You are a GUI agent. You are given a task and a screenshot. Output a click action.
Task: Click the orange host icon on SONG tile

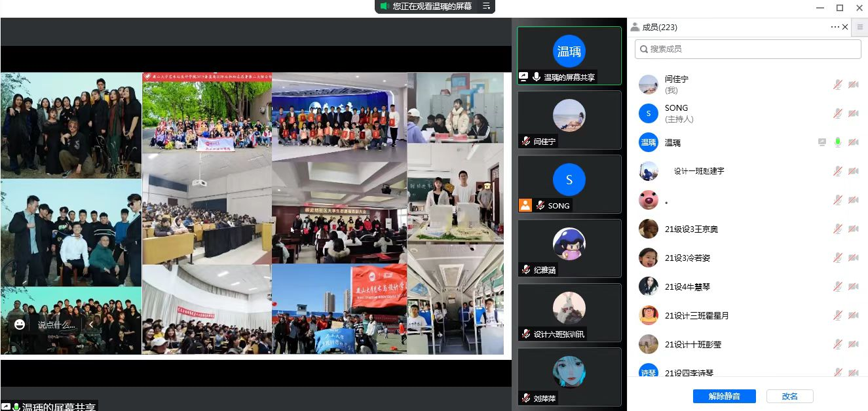(525, 205)
